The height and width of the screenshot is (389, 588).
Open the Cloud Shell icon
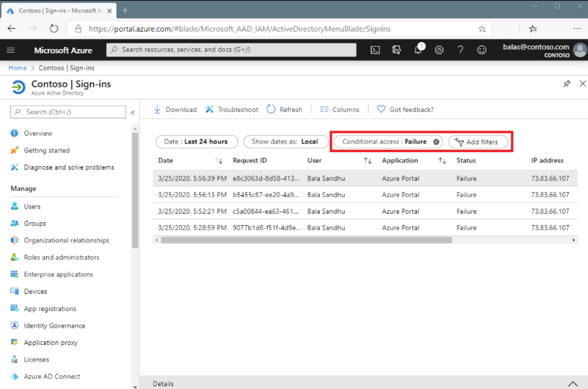[375, 50]
